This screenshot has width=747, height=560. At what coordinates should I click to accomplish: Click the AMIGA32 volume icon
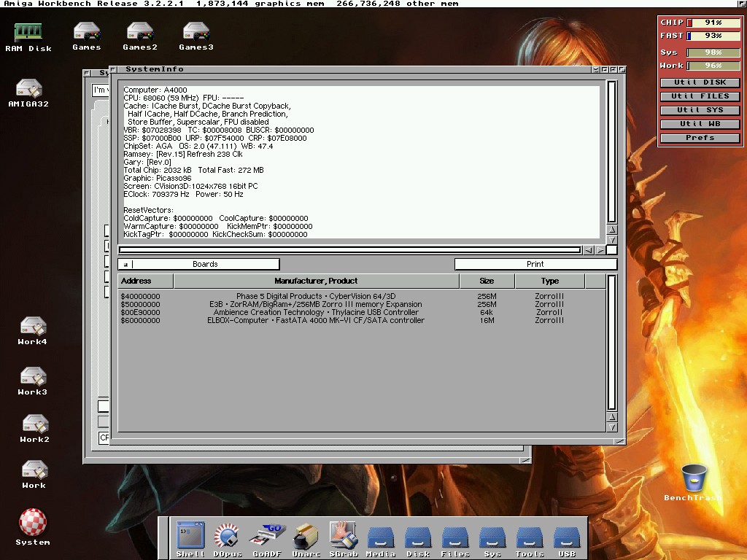point(28,93)
